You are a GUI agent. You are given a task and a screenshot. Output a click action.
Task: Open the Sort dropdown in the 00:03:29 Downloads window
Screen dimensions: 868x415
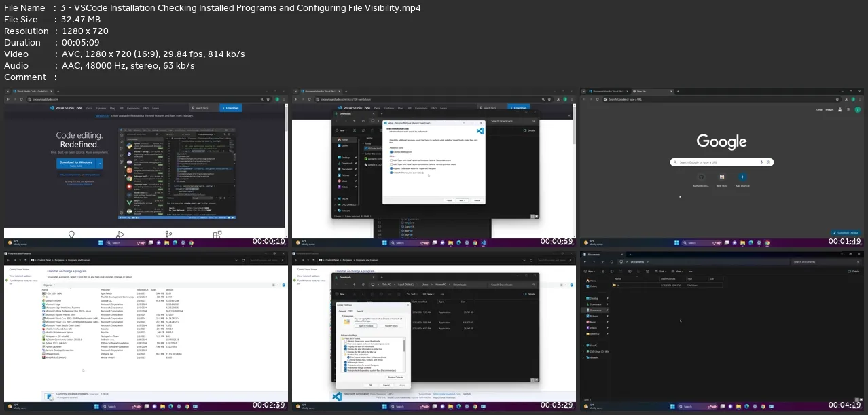[414, 294]
